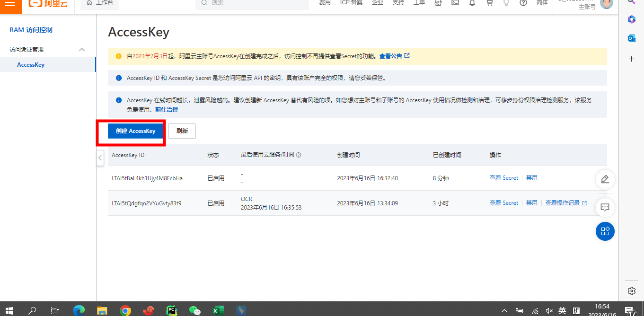Click creation time 2023年6月16日 16:32:40
644x316 pixels.
(x=368, y=178)
